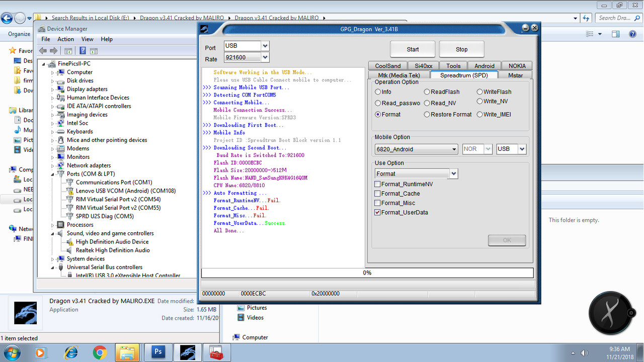The width and height of the screenshot is (644, 362).
Task: Click dragon logo in GPG_Dragon title bar
Action: [204, 29]
